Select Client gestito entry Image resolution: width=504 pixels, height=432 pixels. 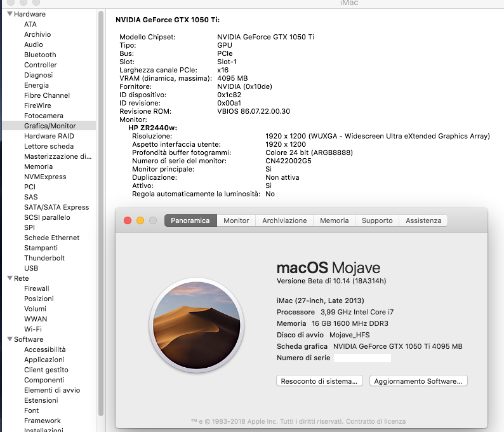click(x=46, y=370)
